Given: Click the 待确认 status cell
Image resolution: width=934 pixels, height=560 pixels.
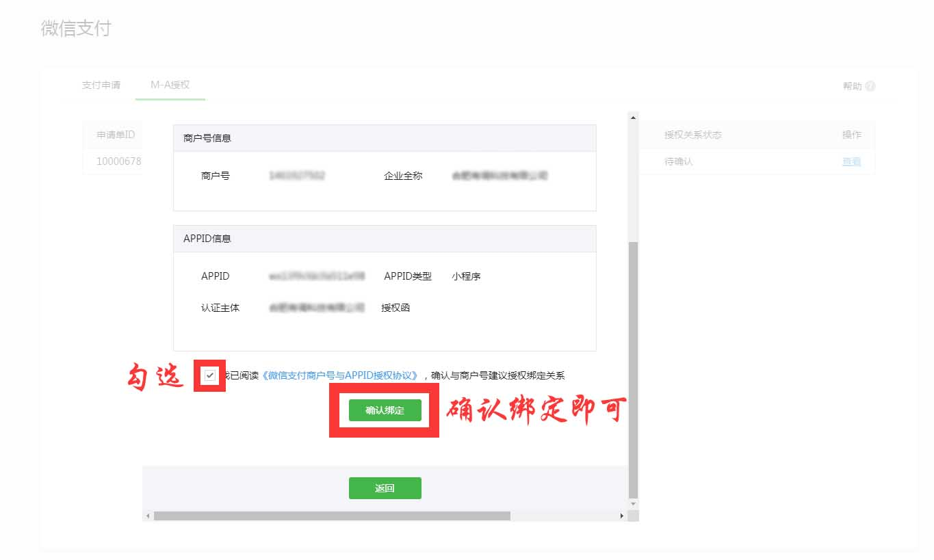Looking at the screenshot, I should click(679, 162).
